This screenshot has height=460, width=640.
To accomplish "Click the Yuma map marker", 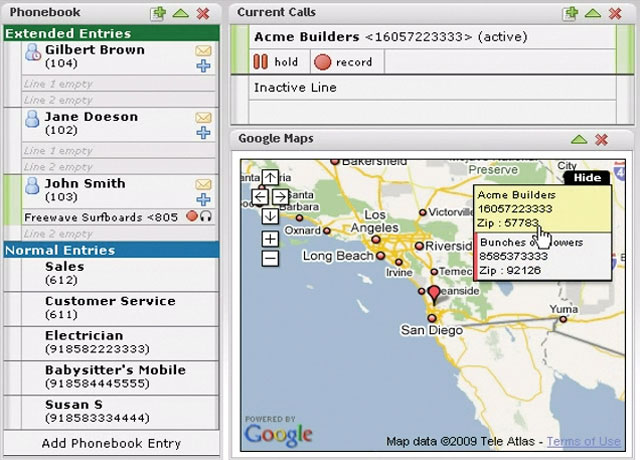I will click(563, 319).
